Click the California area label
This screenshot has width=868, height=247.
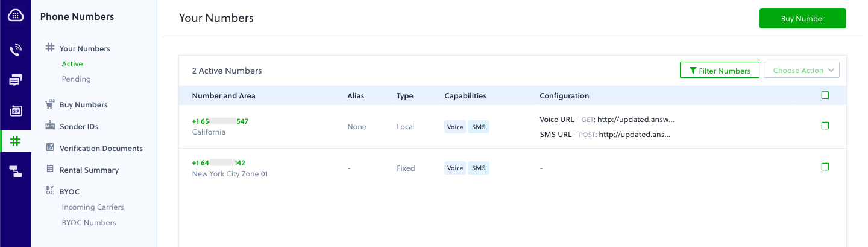[209, 132]
